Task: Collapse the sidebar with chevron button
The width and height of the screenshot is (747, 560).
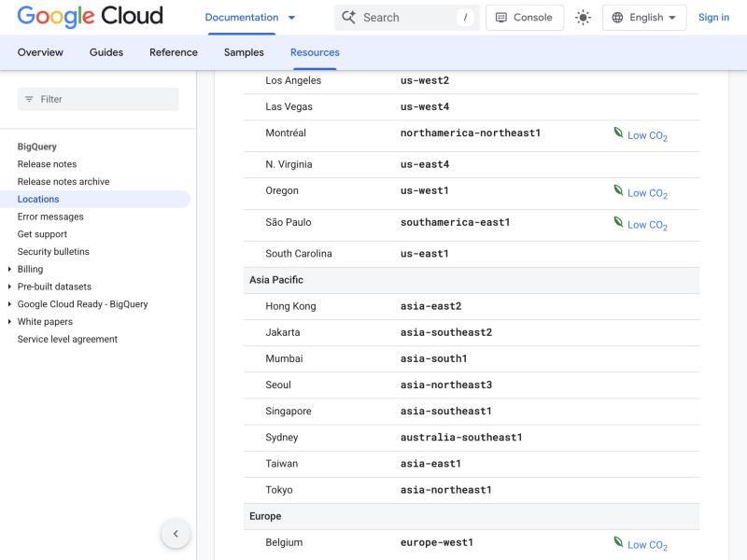Action: click(x=176, y=533)
